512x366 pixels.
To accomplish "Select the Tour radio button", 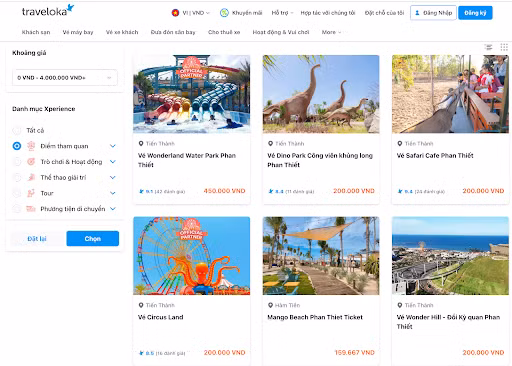I will click(17, 193).
